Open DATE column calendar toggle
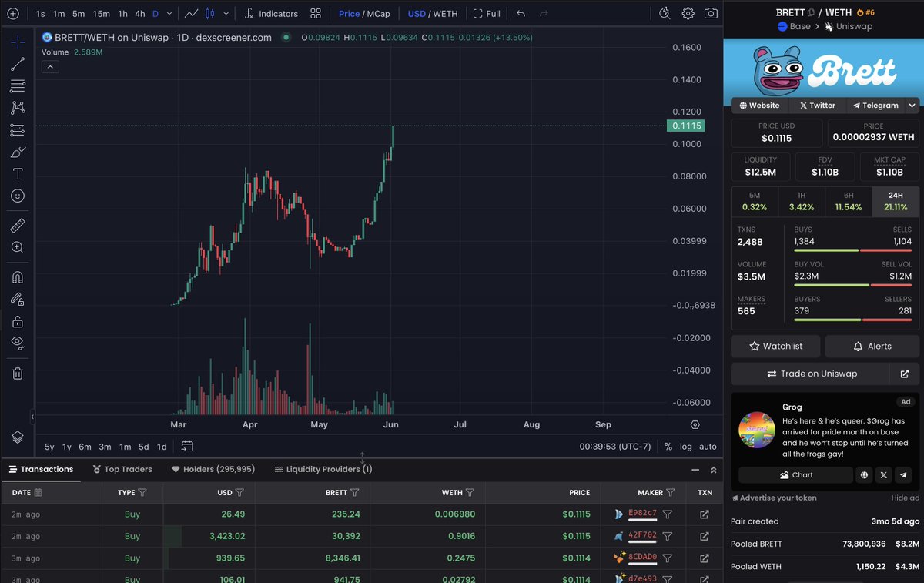This screenshot has width=924, height=583. click(x=38, y=493)
